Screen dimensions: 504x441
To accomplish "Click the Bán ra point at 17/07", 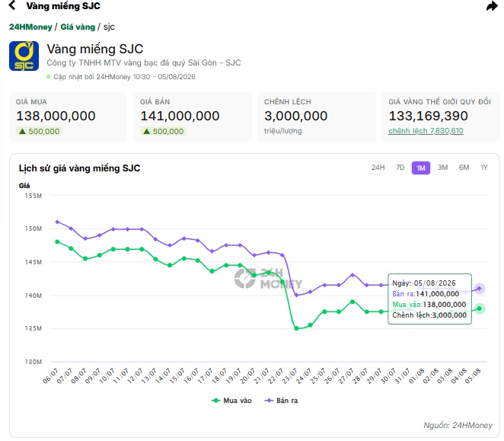I will pos(212,251).
